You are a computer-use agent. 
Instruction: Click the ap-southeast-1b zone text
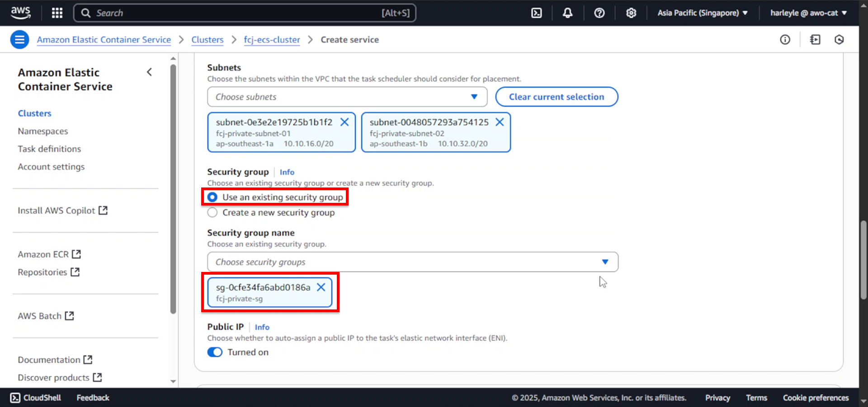[398, 144]
